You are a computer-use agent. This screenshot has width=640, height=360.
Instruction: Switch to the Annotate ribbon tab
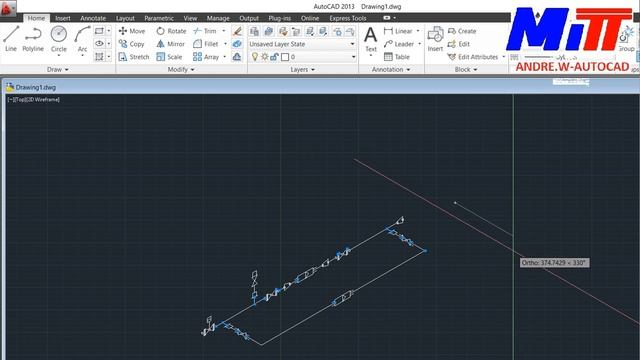point(93,18)
